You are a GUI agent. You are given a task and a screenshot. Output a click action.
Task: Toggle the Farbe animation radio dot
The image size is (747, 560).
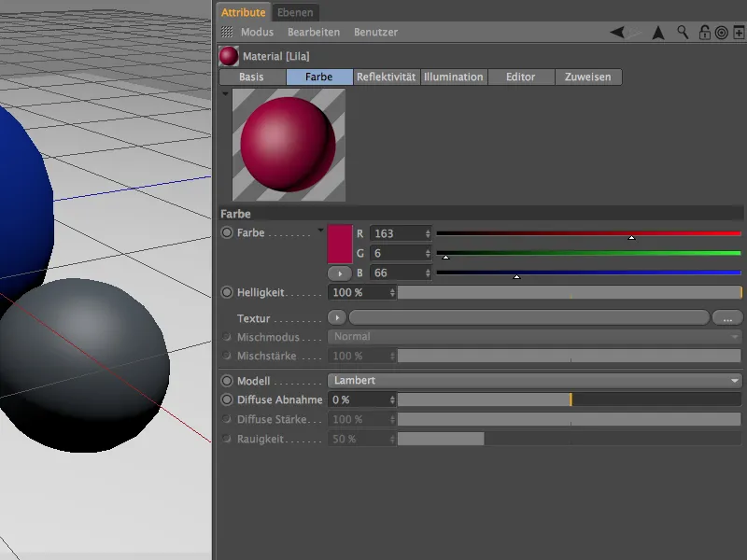[x=227, y=232]
